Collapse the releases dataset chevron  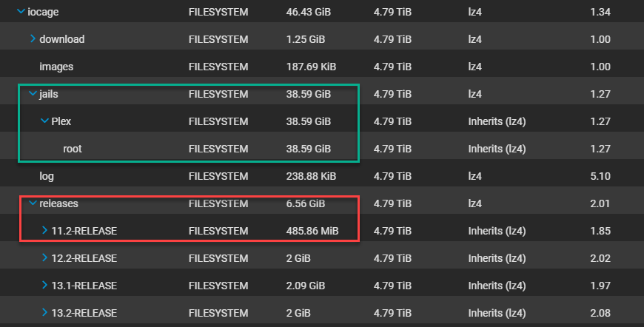click(33, 203)
